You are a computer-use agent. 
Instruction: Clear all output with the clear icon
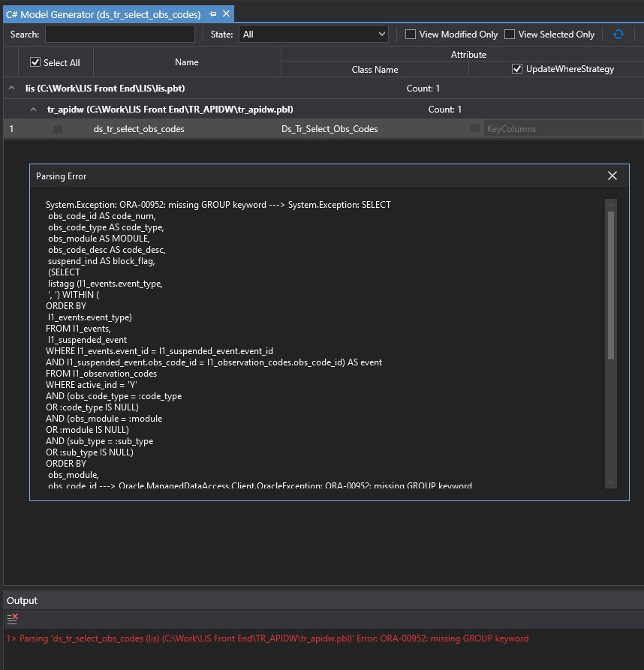tap(12, 618)
